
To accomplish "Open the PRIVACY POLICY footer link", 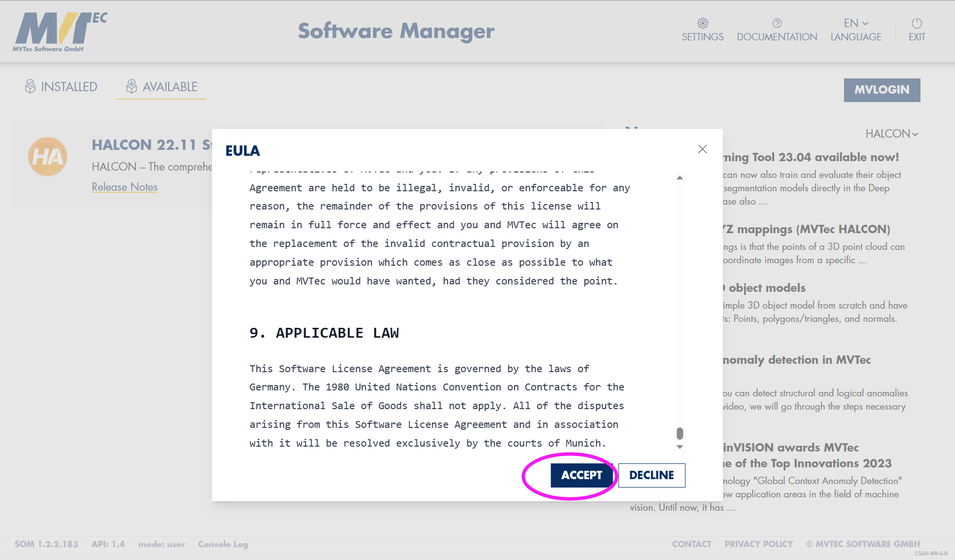I will pos(759,544).
